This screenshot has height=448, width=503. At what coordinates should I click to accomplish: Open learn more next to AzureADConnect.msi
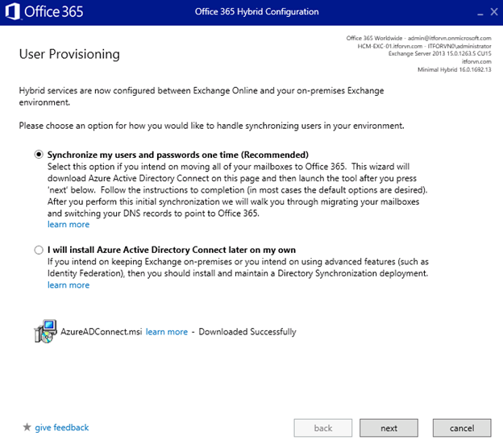point(167,332)
